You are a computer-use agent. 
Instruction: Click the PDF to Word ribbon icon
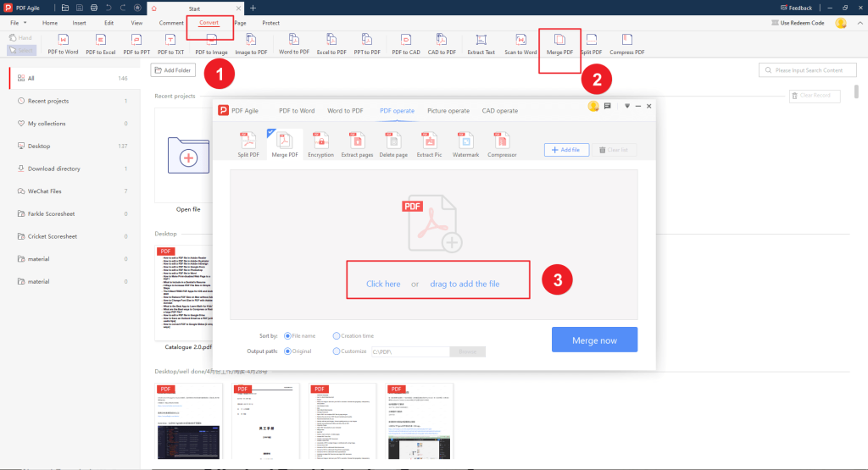[63, 44]
